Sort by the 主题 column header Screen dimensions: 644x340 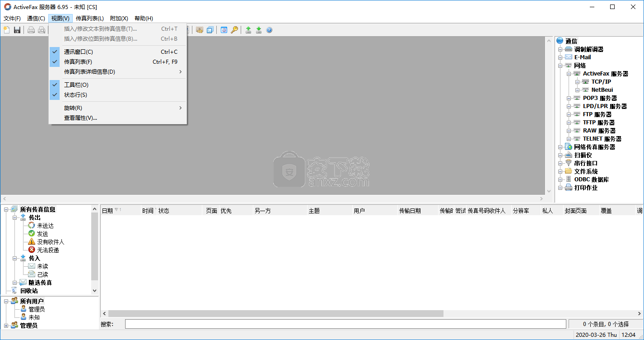(330, 211)
